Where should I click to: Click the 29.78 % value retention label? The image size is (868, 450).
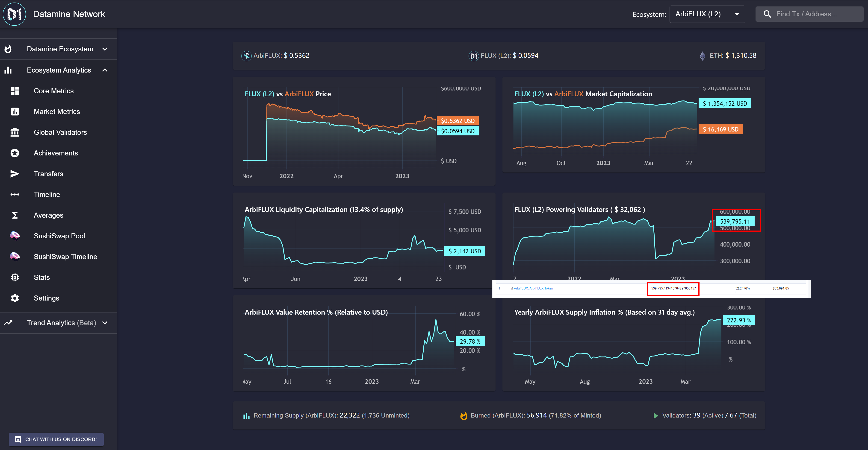[x=470, y=342]
